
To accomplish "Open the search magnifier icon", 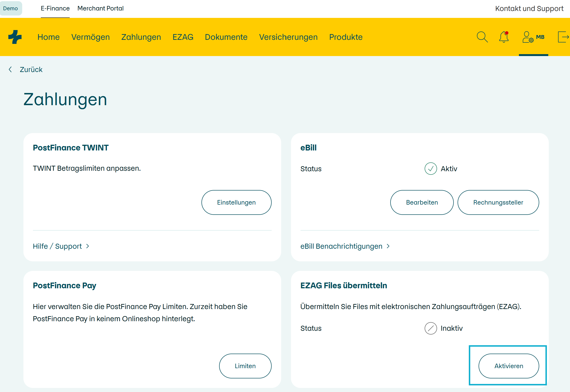I will tap(482, 37).
